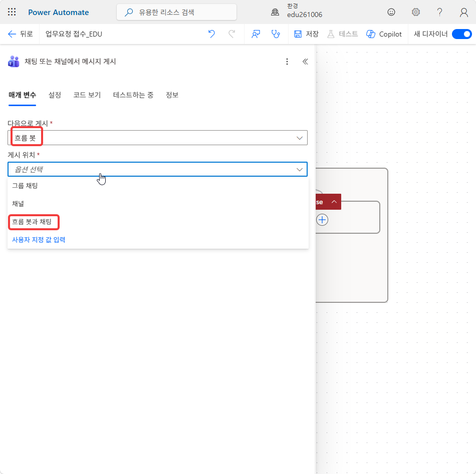Switch to the 정보 tab
The image size is (476, 474).
click(x=172, y=95)
